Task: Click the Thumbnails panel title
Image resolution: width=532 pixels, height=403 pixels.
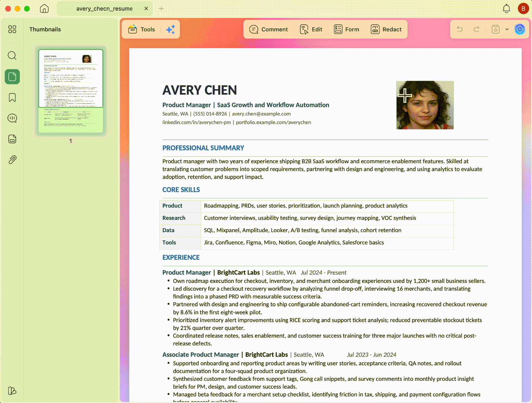Action: 45,29
